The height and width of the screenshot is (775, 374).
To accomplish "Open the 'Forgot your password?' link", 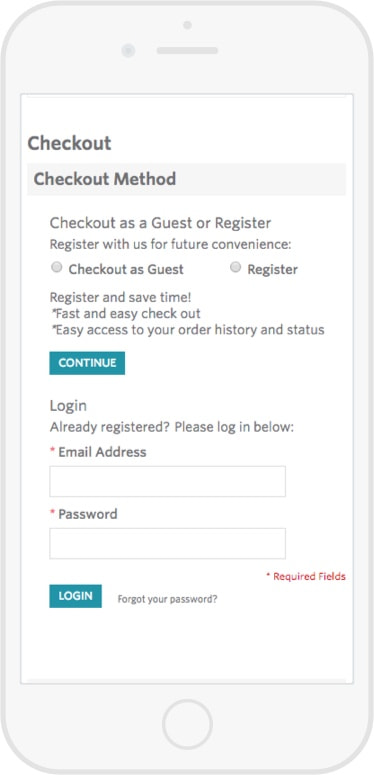I will [167, 599].
